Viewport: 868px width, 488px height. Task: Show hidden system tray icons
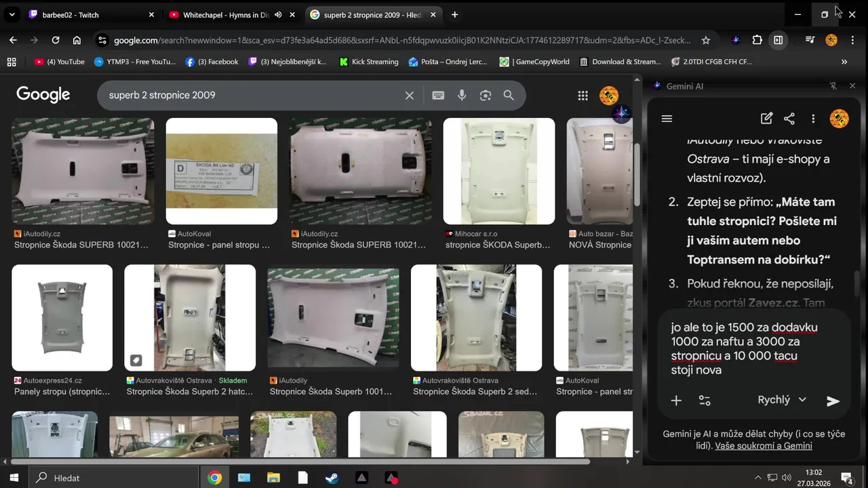[758, 478]
